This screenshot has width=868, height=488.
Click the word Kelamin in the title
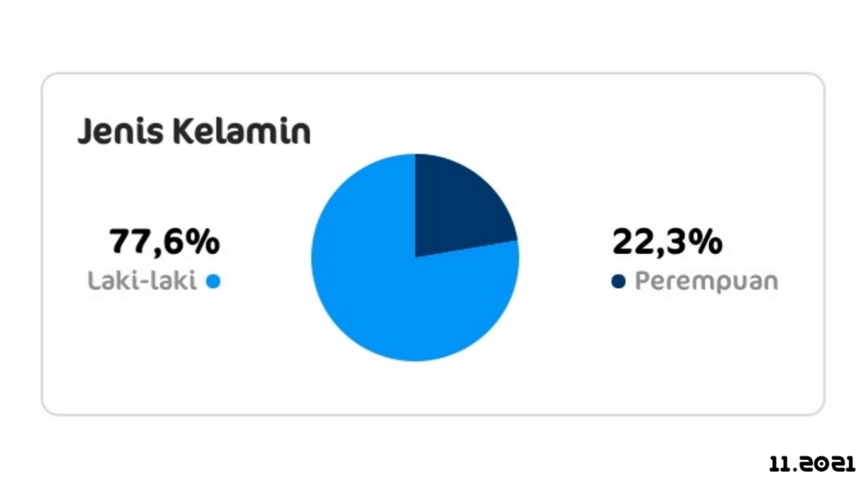242,131
